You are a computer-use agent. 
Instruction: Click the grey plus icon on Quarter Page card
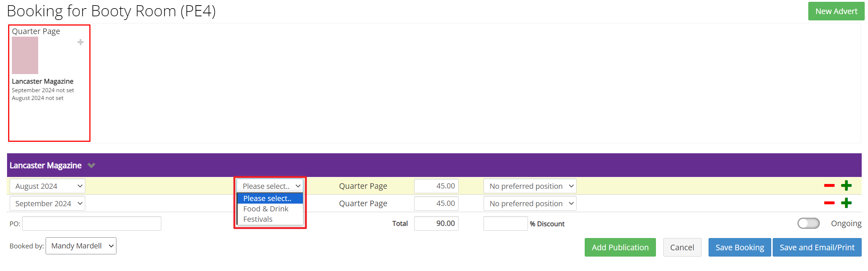(80, 42)
